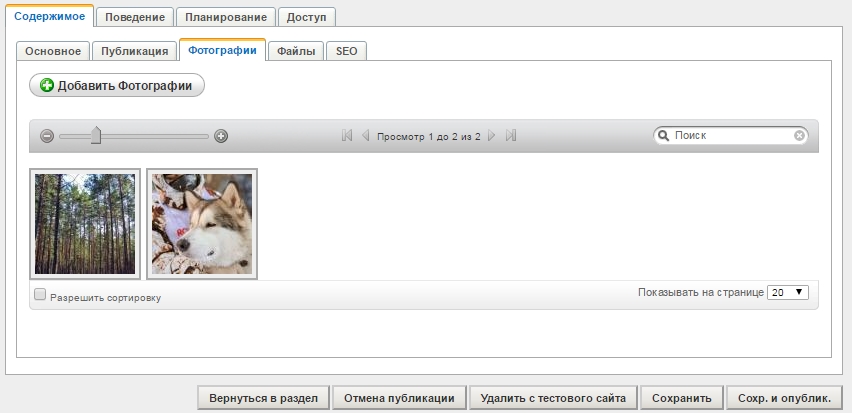This screenshot has height=413, width=852.
Task: Switch to Основное sub-tab
Action: 53,51
